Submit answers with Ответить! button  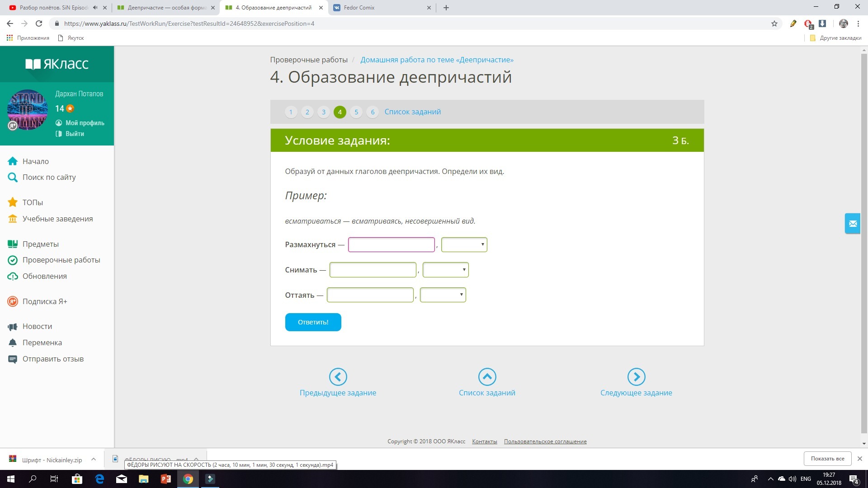(313, 322)
